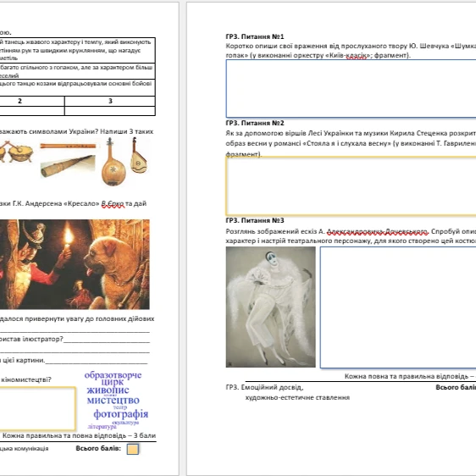Click the word живопис in the word cloud
476x476 pixels.
point(108,390)
